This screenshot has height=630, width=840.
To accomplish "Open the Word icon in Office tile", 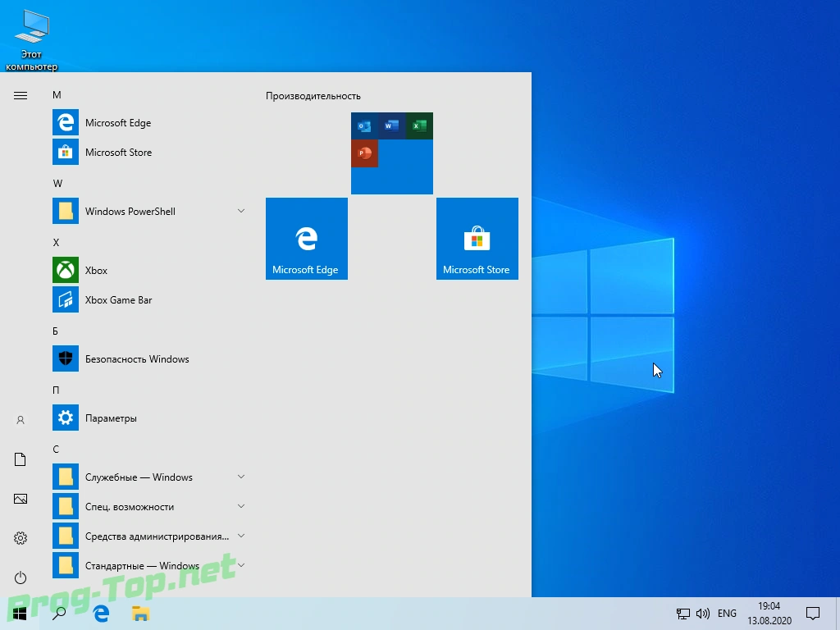I will [x=391, y=126].
